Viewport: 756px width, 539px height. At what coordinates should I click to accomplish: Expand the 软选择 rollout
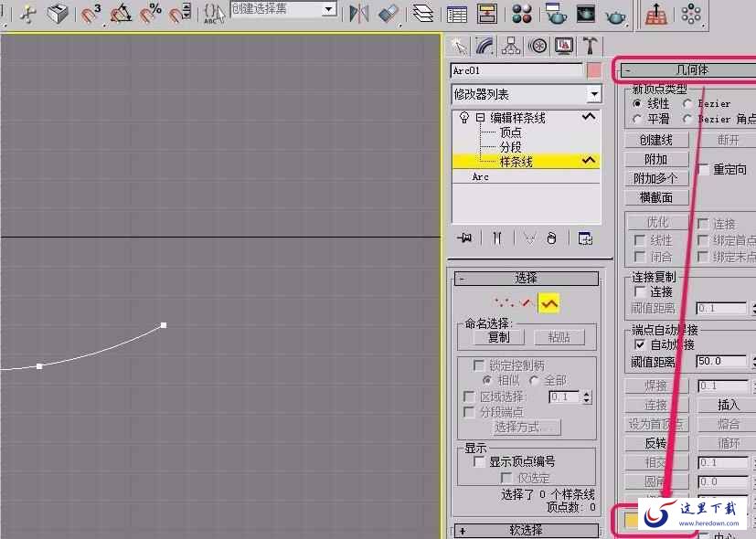[x=525, y=531]
